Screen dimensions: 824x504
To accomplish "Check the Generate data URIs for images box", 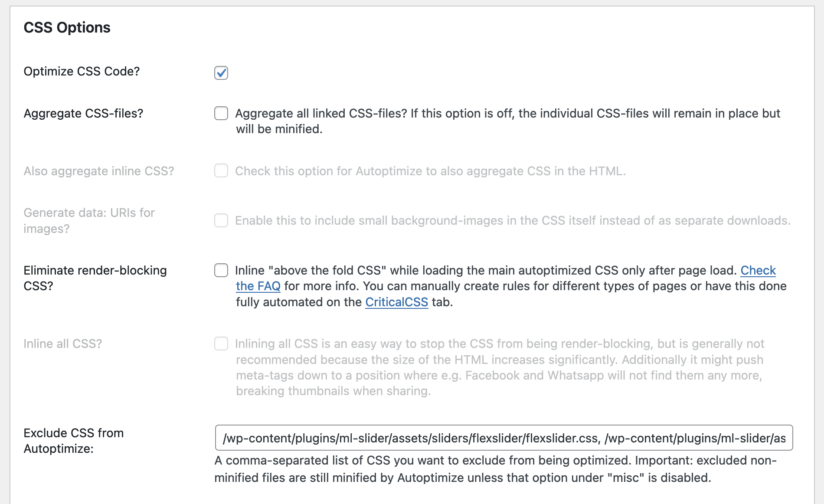I will (x=221, y=220).
